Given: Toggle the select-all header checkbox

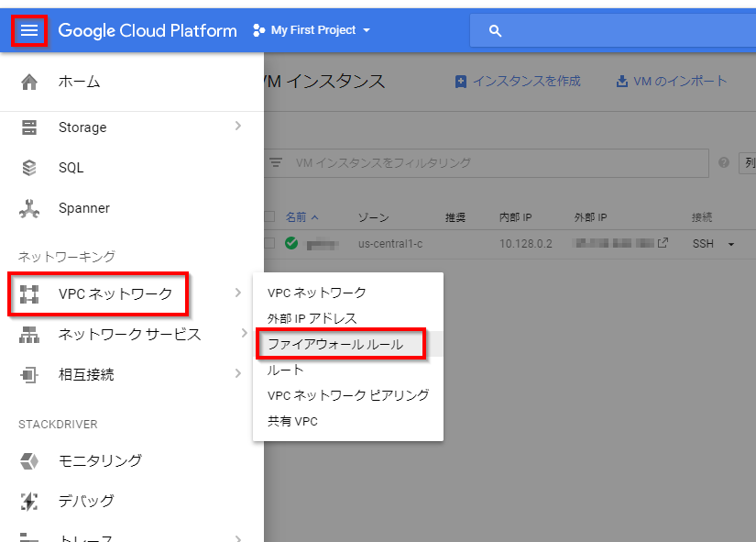Looking at the screenshot, I should pyautogui.click(x=269, y=216).
